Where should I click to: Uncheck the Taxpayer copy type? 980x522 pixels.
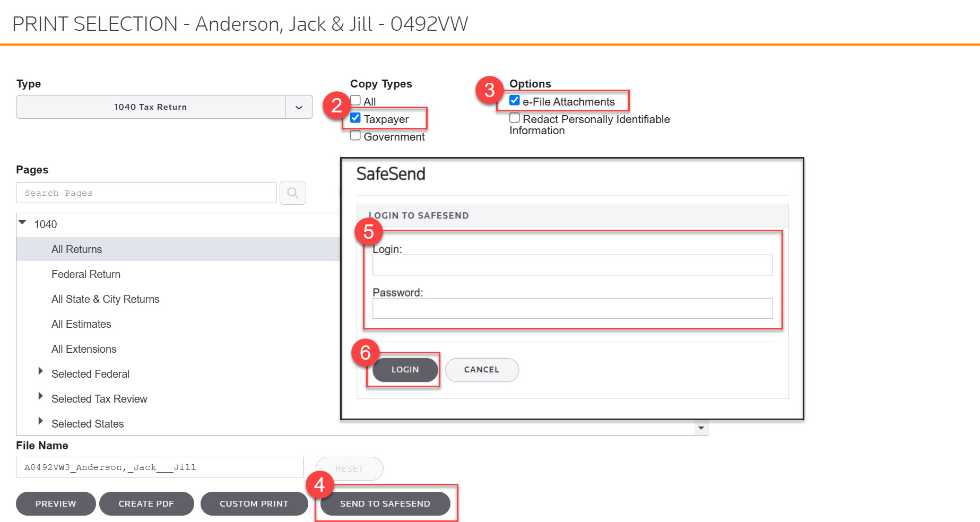pos(355,118)
